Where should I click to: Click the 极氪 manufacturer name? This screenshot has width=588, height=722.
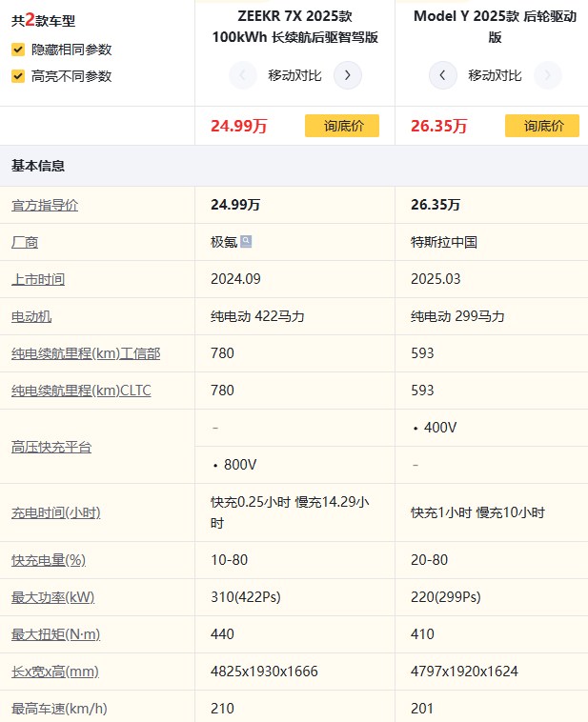224,242
